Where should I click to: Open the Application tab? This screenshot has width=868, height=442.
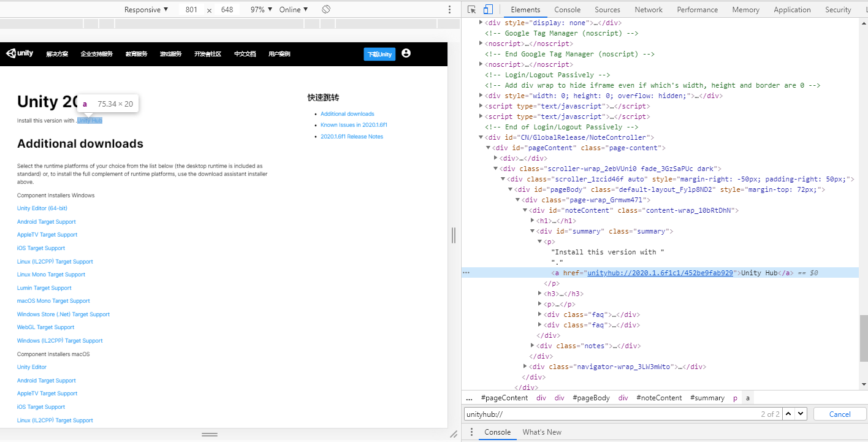[792, 10]
